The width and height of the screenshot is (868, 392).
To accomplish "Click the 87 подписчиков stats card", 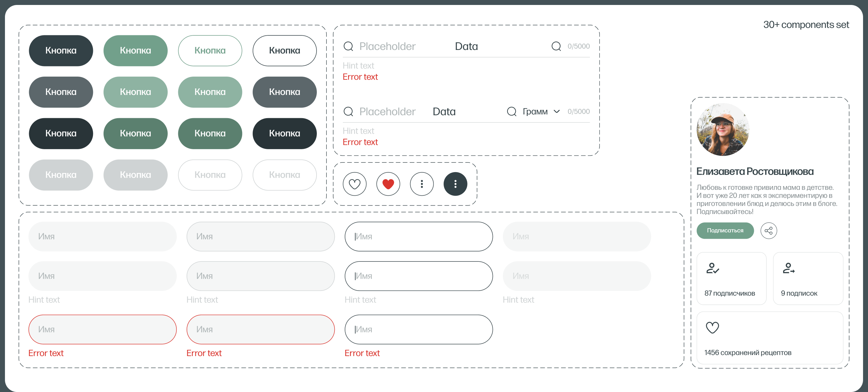I will (x=731, y=278).
